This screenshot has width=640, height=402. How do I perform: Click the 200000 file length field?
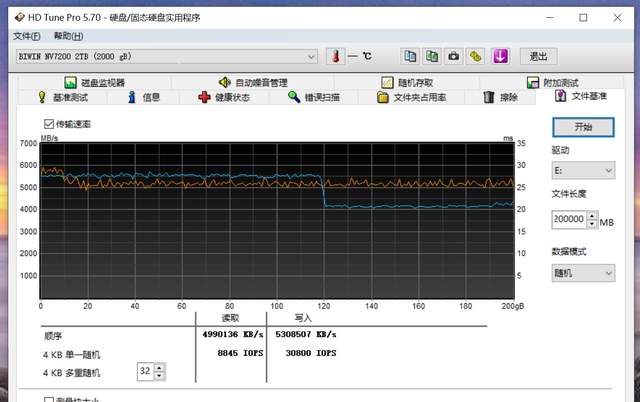click(x=569, y=220)
